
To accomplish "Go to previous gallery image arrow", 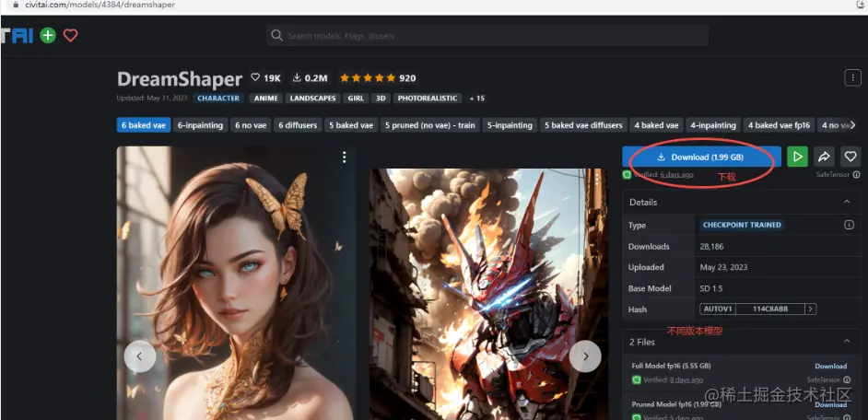I will (139, 356).
